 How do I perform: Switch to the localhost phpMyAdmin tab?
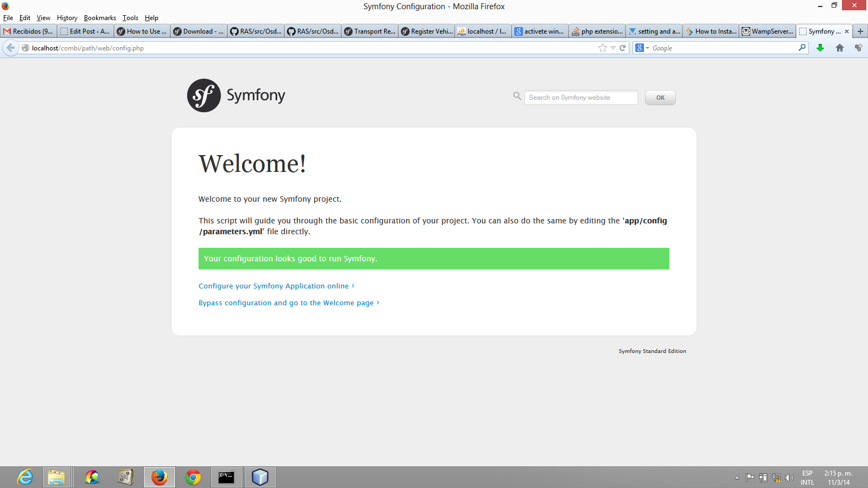[483, 31]
